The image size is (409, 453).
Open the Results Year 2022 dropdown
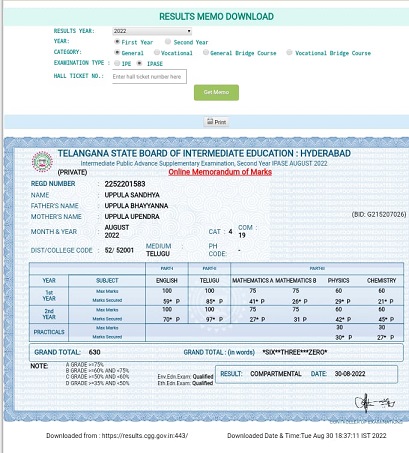pos(152,31)
